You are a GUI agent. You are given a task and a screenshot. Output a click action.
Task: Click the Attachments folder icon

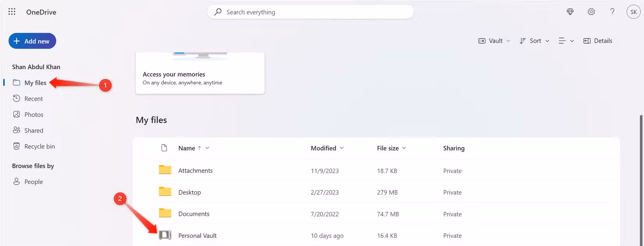coord(165,170)
